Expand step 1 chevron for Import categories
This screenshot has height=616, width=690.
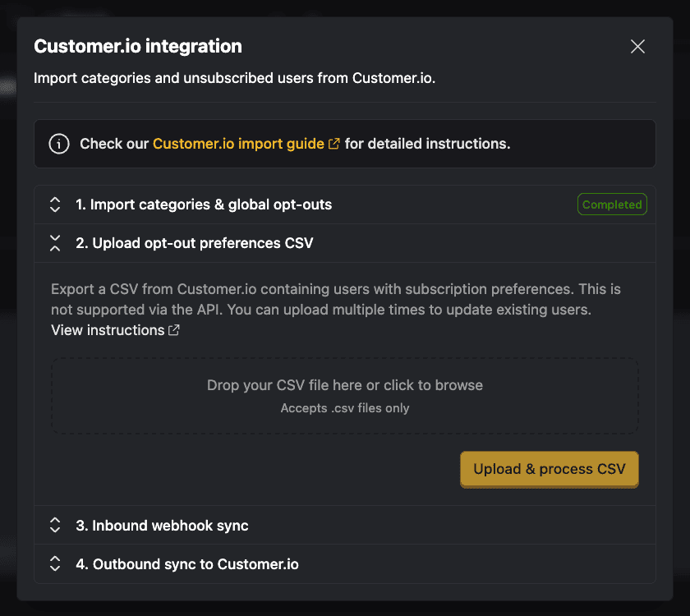(x=55, y=205)
